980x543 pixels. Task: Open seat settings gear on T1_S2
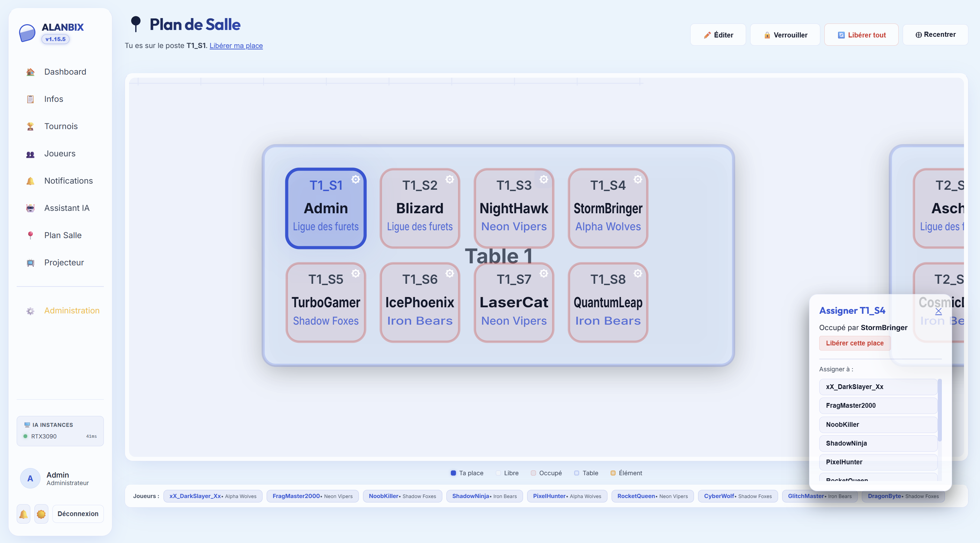449,179
